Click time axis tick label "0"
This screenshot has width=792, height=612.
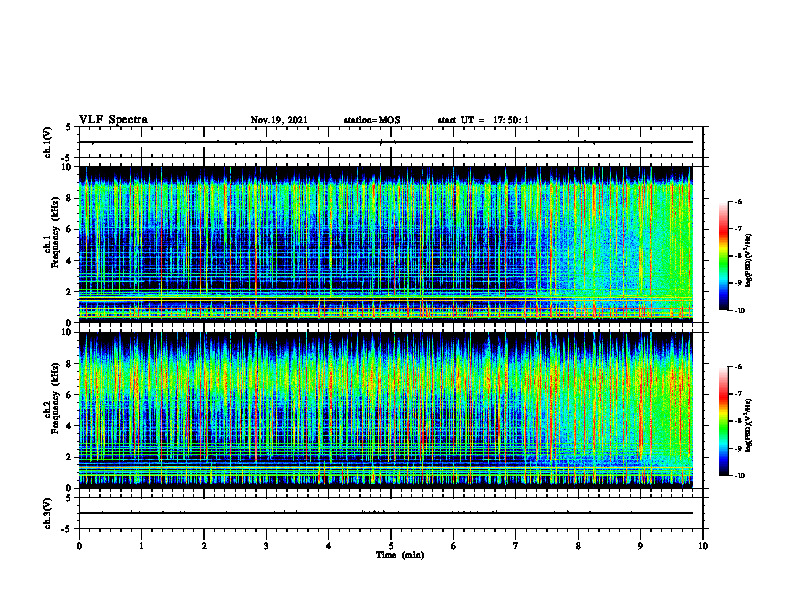(79, 546)
